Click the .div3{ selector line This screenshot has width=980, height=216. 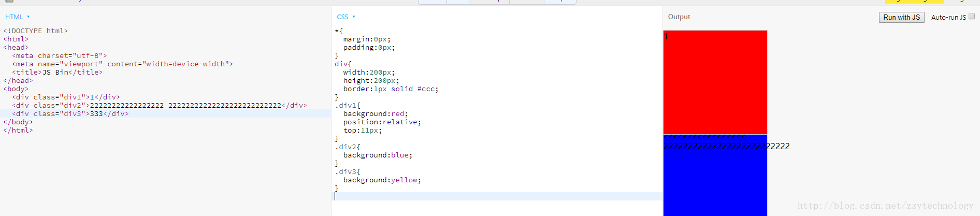click(348, 172)
